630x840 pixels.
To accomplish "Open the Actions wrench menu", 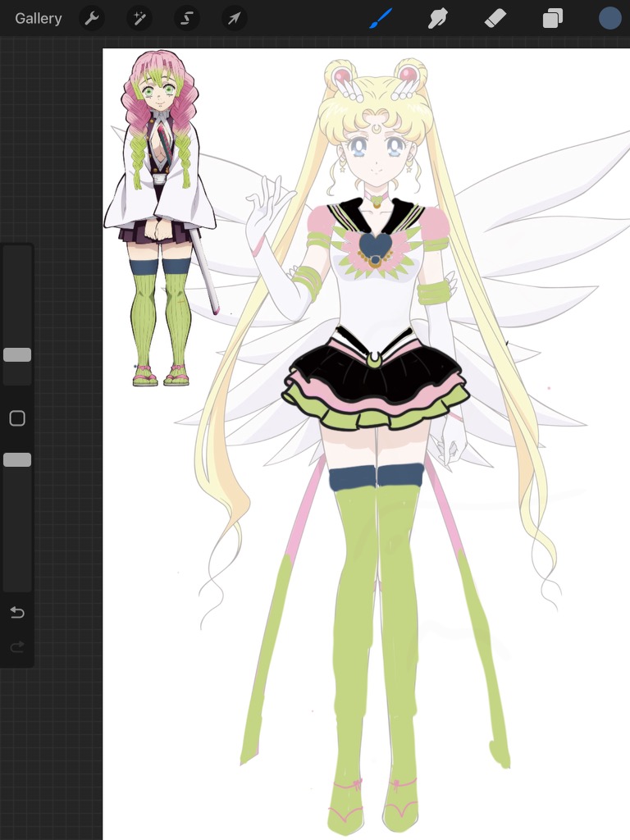I will point(92,19).
